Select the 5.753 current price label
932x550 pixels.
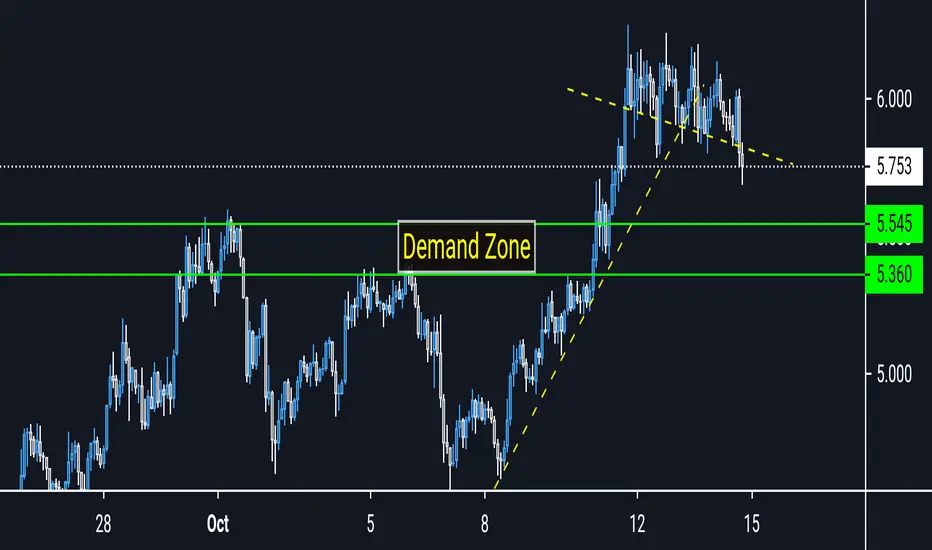click(x=894, y=166)
